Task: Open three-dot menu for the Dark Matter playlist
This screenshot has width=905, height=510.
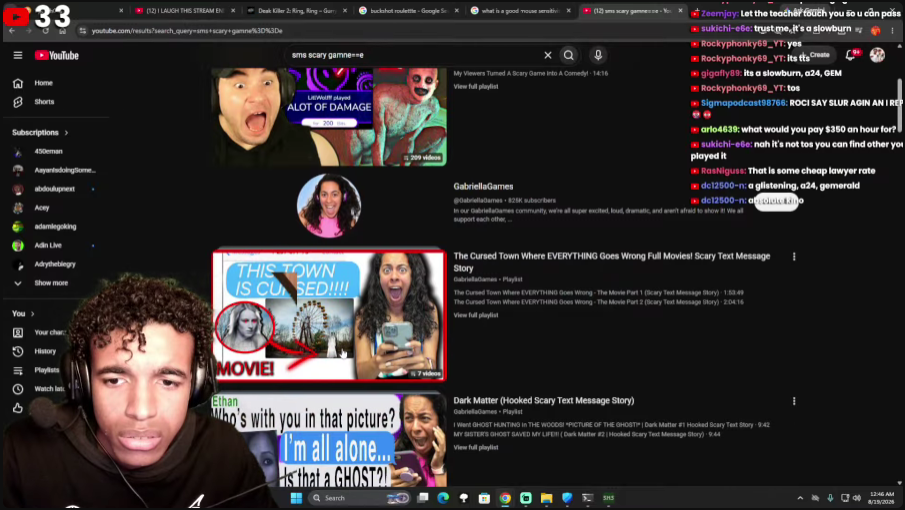Action: 794,401
